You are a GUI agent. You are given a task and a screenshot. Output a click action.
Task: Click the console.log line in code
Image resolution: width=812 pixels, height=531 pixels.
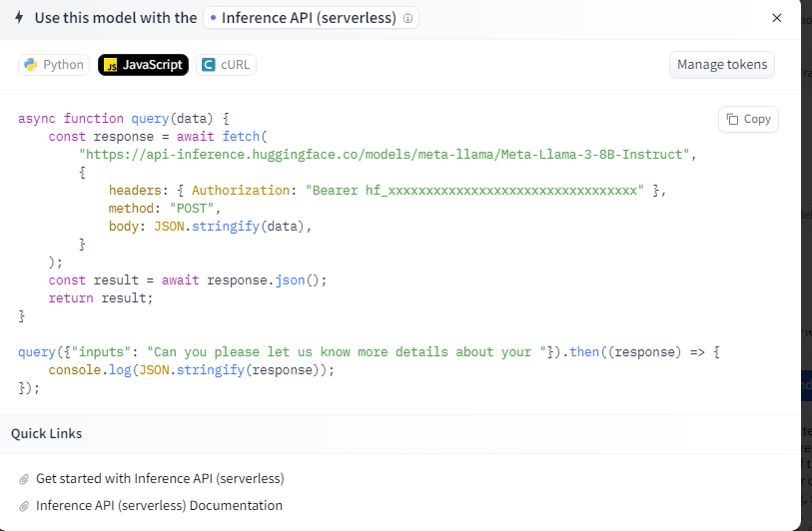click(x=192, y=370)
